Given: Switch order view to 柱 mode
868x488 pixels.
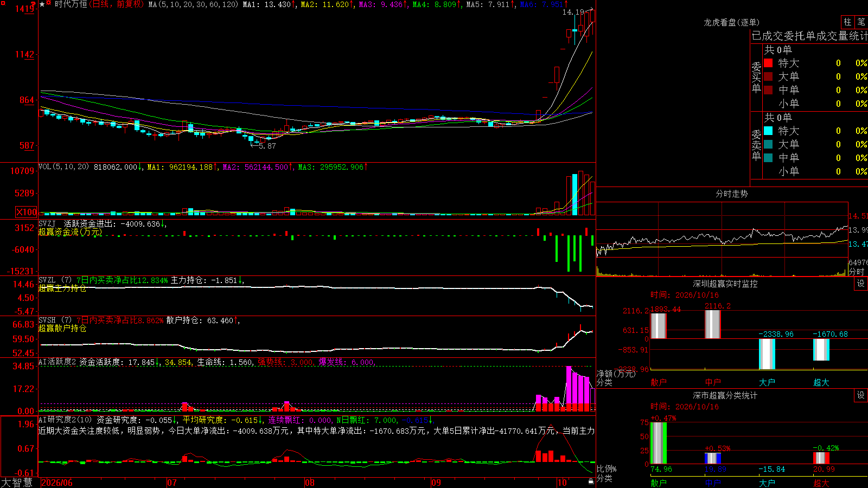Looking at the screenshot, I should tap(847, 22).
